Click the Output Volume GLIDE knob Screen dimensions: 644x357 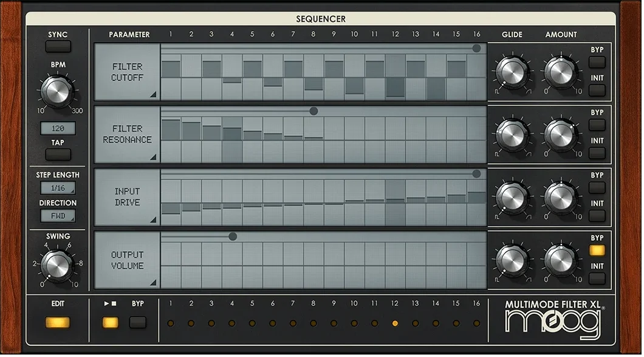[x=512, y=261]
